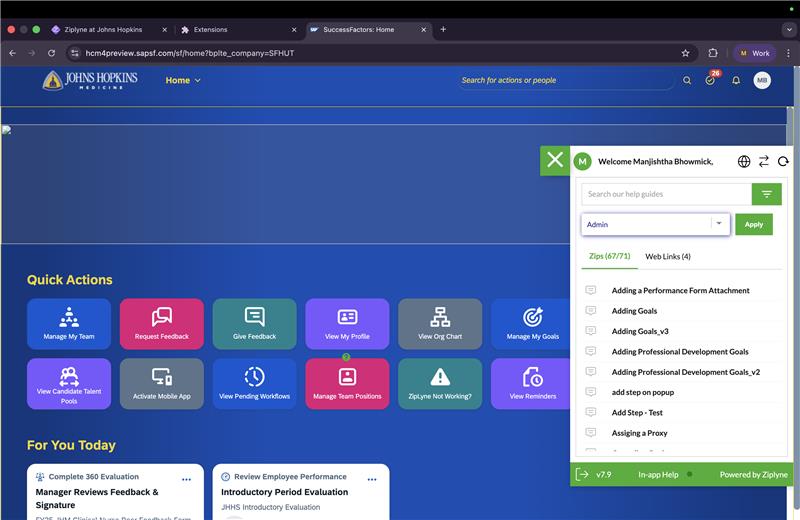Open the to-do checklist icon with badge 26

pyautogui.click(x=710, y=80)
